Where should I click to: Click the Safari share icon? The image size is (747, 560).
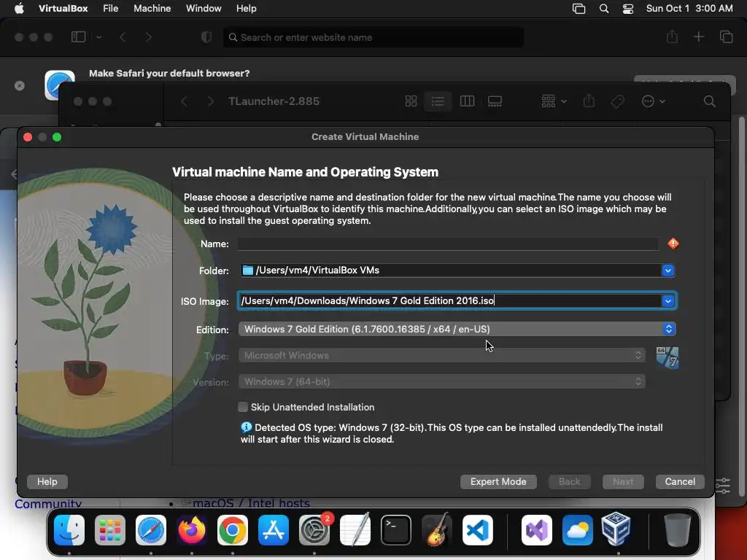tap(672, 36)
